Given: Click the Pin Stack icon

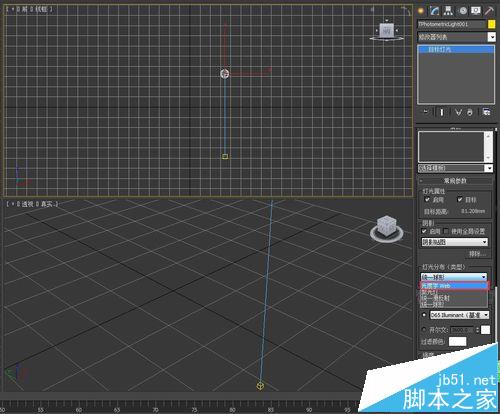Looking at the screenshot, I should pos(426,112).
